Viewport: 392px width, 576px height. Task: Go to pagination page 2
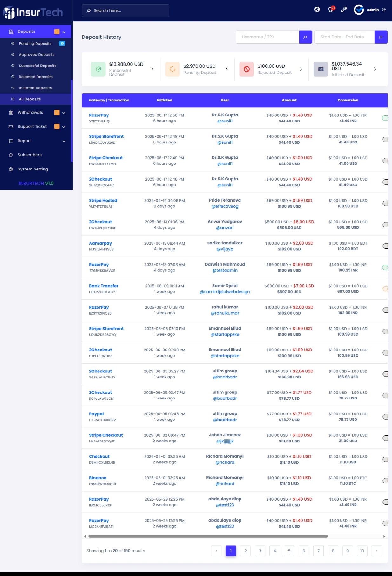point(245,551)
